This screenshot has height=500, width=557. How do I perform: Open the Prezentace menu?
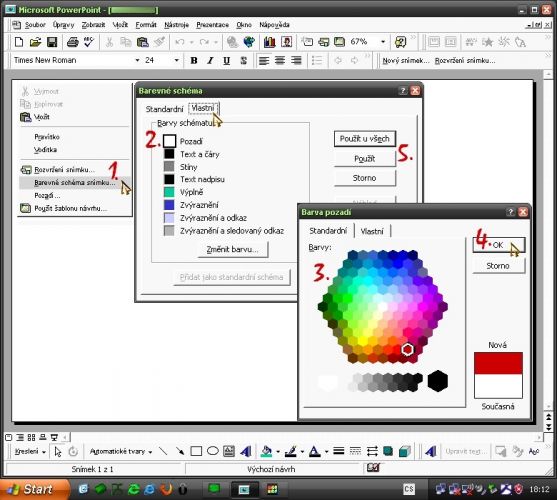pos(212,25)
